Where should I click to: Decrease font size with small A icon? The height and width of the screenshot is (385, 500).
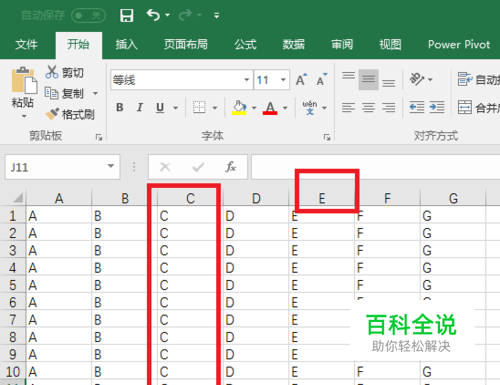click(x=322, y=80)
